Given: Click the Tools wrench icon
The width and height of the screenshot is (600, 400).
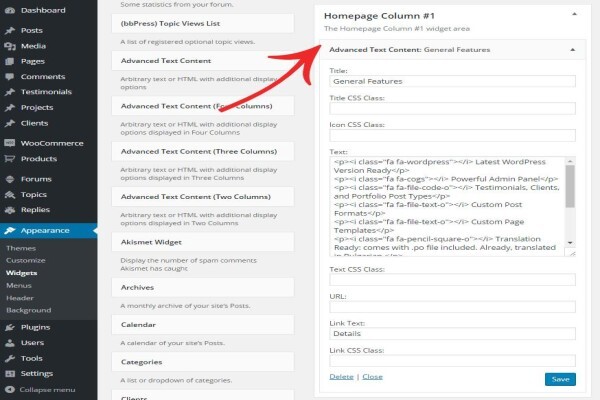Looking at the screenshot, I should (10, 358).
